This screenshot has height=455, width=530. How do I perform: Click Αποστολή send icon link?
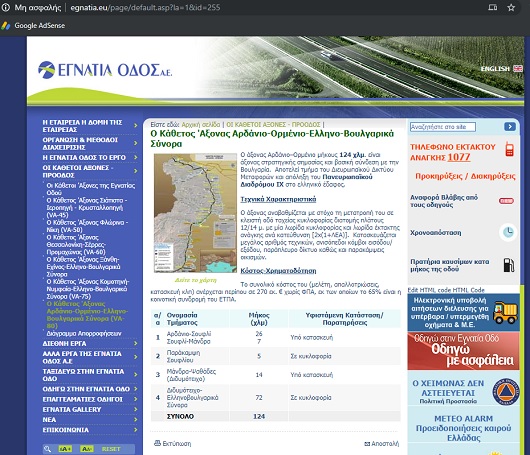382,444
